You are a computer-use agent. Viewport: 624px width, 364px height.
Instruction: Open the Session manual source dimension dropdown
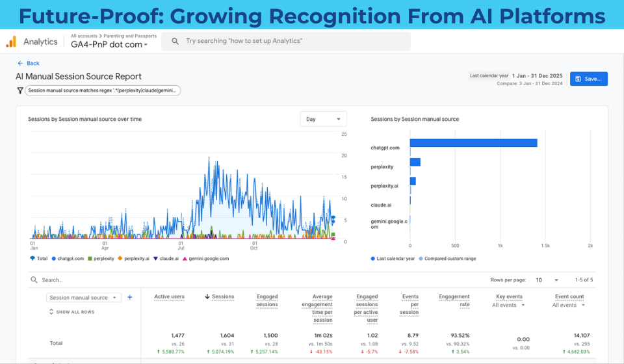point(84,298)
